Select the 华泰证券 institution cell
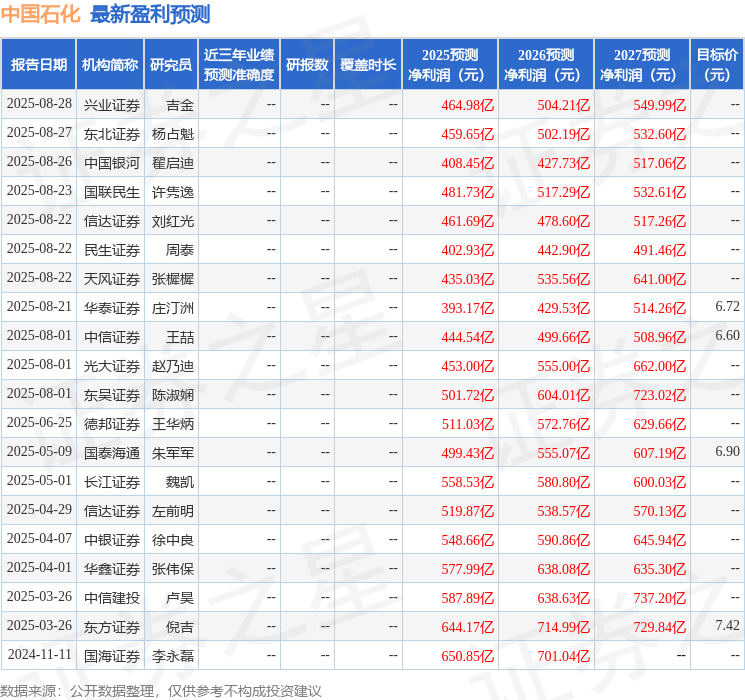The width and height of the screenshot is (745, 700). point(111,308)
